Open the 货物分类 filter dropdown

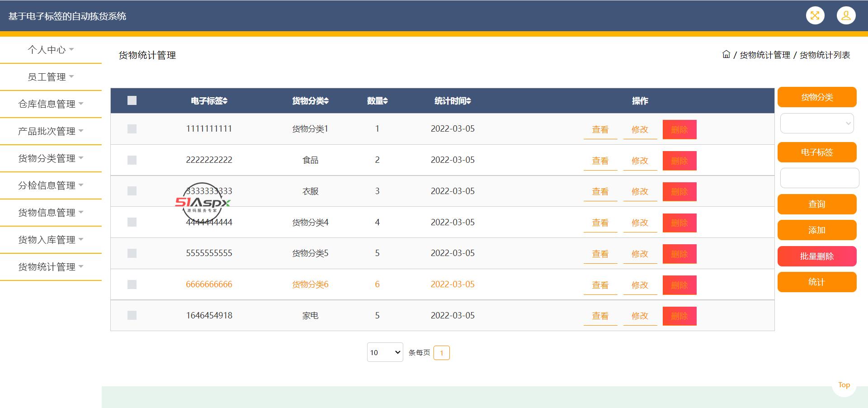pyautogui.click(x=817, y=123)
